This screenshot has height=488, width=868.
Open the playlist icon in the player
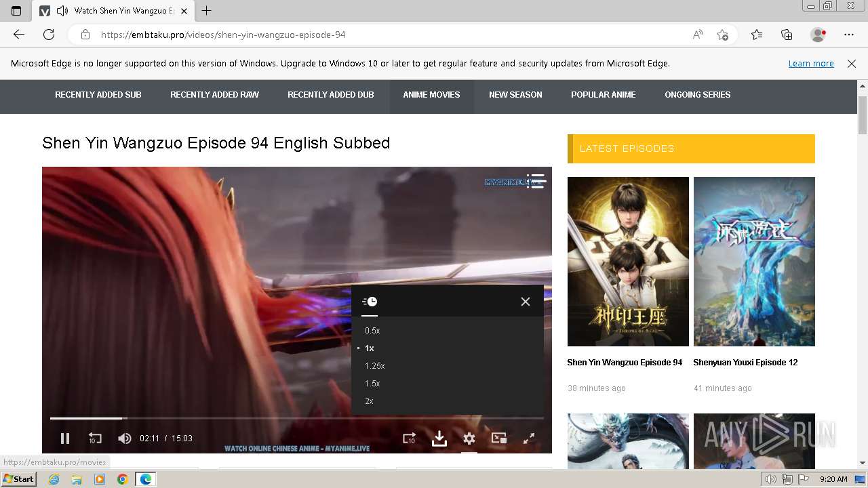coord(536,181)
